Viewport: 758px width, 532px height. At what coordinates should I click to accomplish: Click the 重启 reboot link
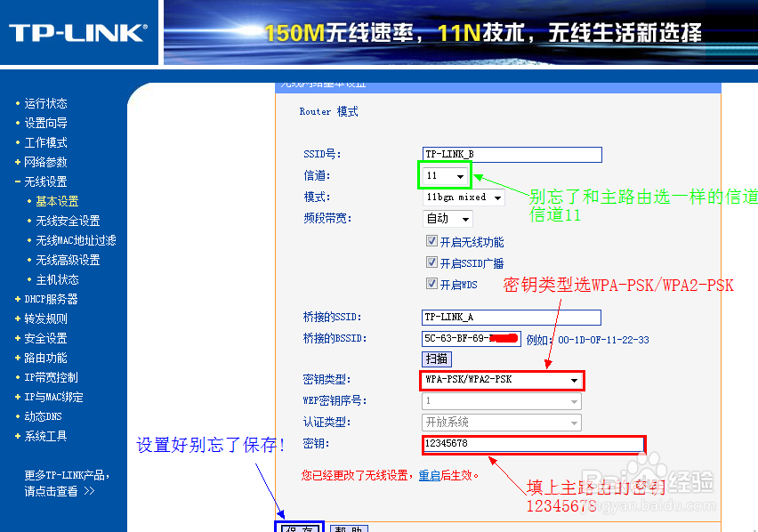429,475
